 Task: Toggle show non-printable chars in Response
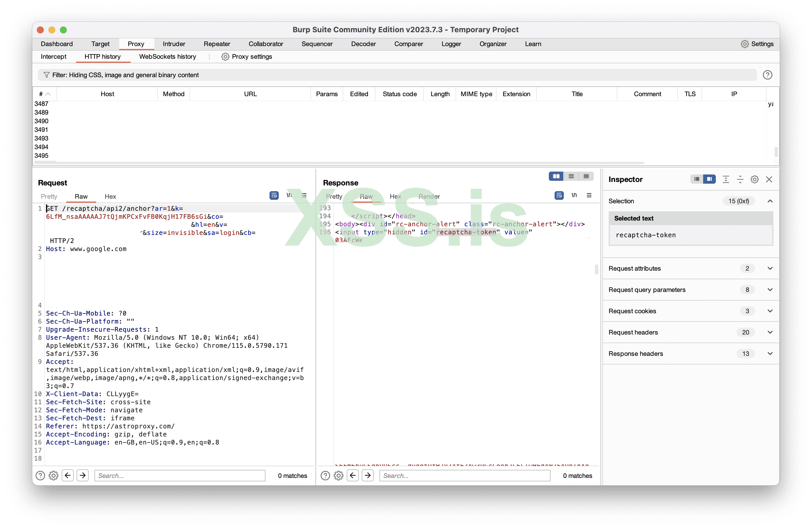[x=574, y=195]
